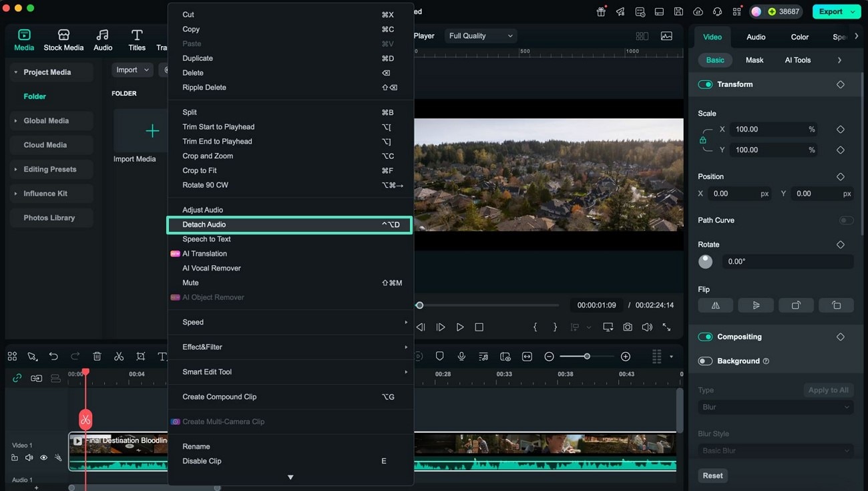Viewport: 868px width, 491px height.
Task: Click the rotate dial knob
Action: 705,262
